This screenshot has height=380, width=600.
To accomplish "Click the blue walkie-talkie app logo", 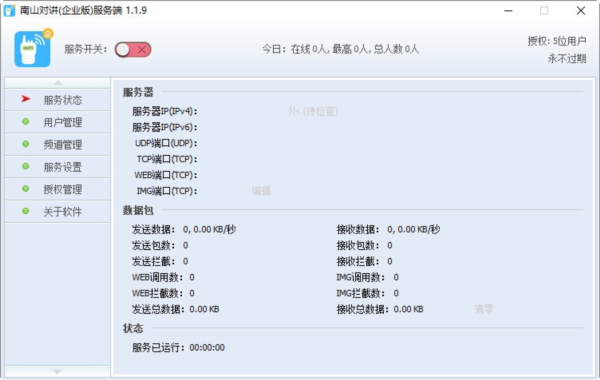I will coord(33,49).
